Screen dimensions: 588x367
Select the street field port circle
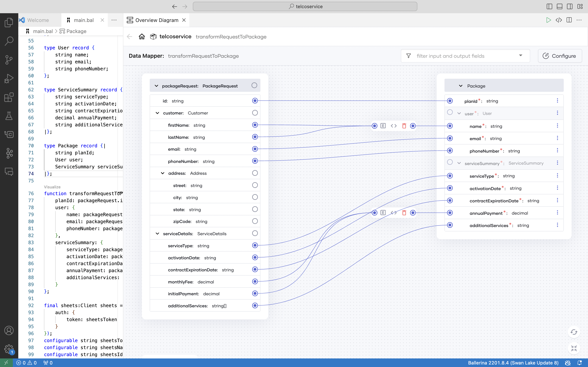[255, 185]
